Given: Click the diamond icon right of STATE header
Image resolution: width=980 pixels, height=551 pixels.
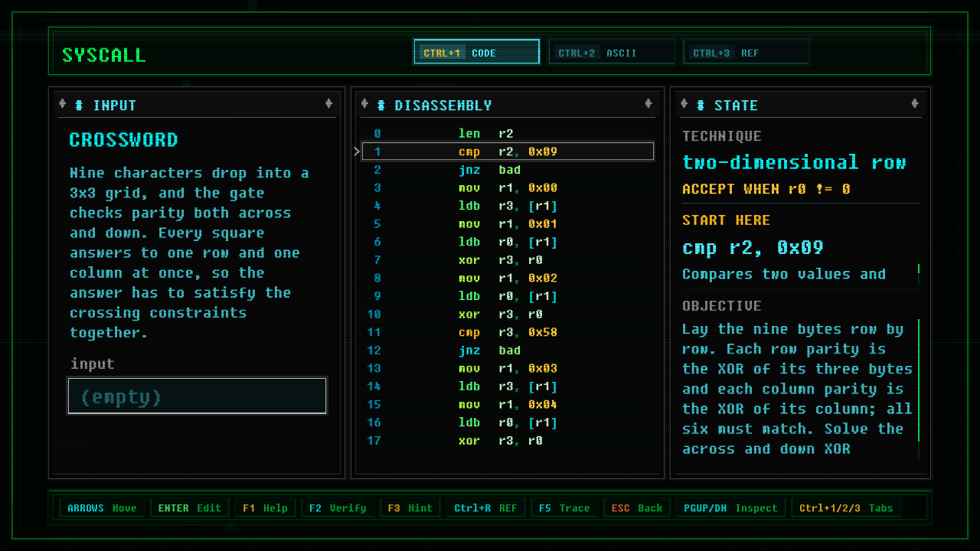Looking at the screenshot, I should pos(915,104).
